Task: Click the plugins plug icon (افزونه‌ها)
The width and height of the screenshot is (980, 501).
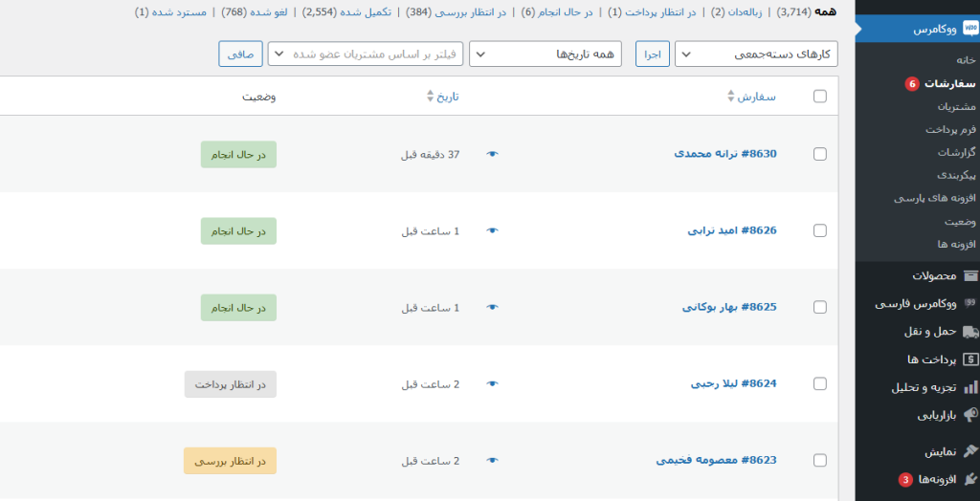Action: point(969,479)
